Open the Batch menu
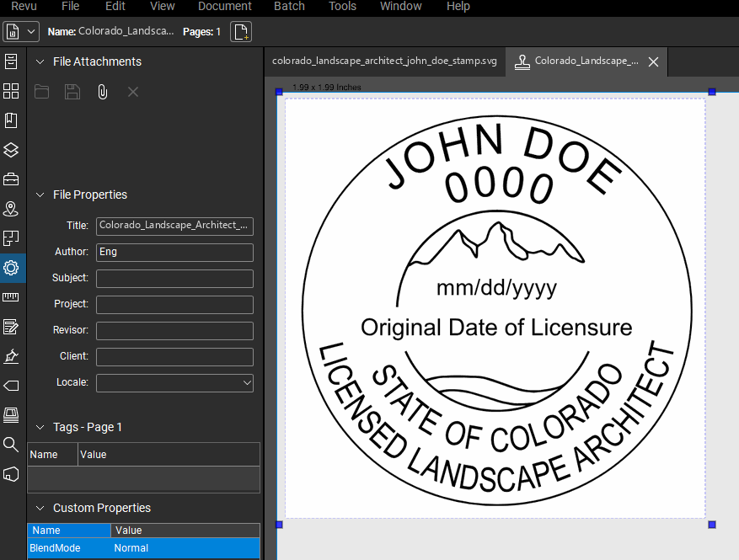Viewport: 739px width, 560px height. click(289, 6)
